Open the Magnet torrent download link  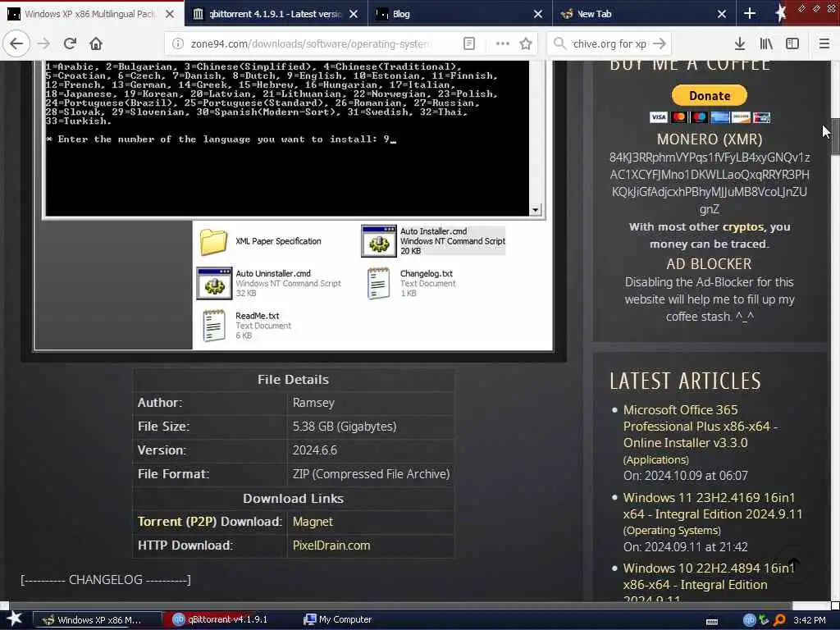313,522
